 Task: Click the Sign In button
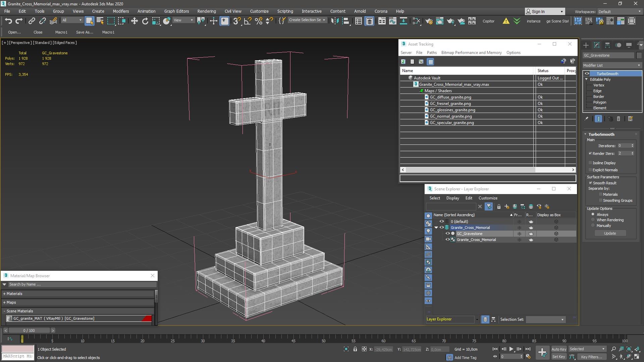click(x=545, y=11)
